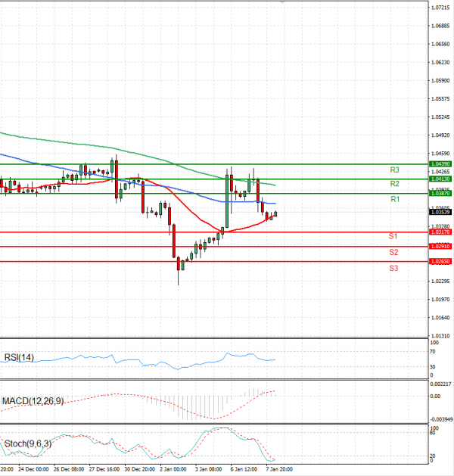This screenshot has width=454, height=476.
Task: Select the 1.03170 support price tag
Action: point(440,232)
